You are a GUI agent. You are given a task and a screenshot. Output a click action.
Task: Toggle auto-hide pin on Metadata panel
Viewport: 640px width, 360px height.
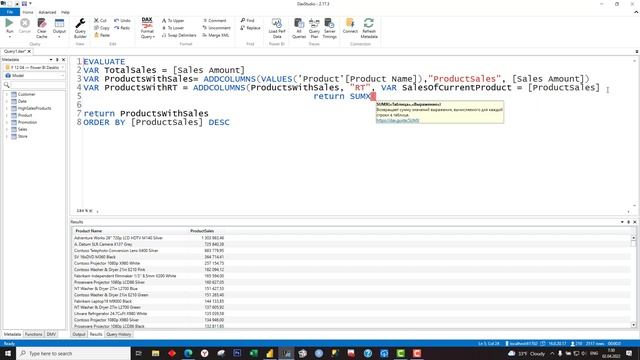[x=57, y=60]
